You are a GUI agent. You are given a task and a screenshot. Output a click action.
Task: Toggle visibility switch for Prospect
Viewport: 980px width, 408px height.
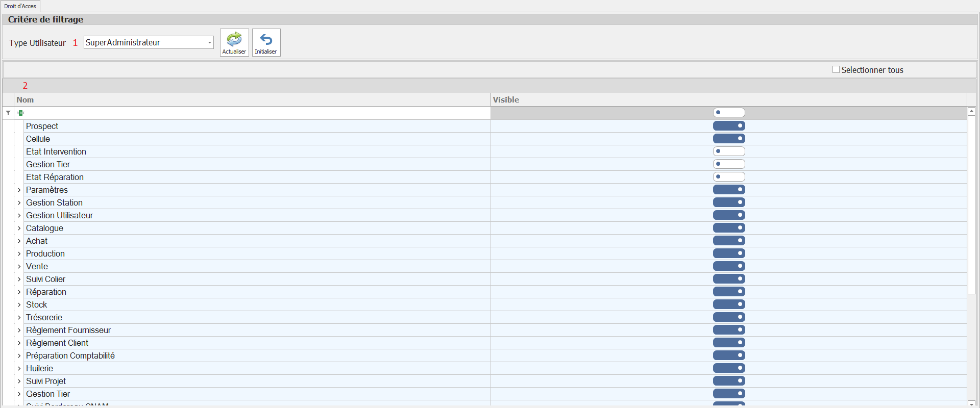point(729,126)
